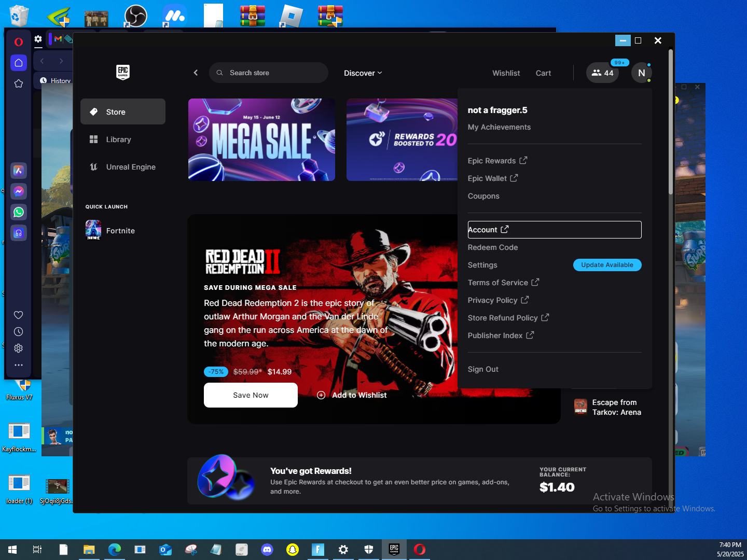Open the Unreal Engine sidebar tab
747x560 pixels.
[123, 166]
